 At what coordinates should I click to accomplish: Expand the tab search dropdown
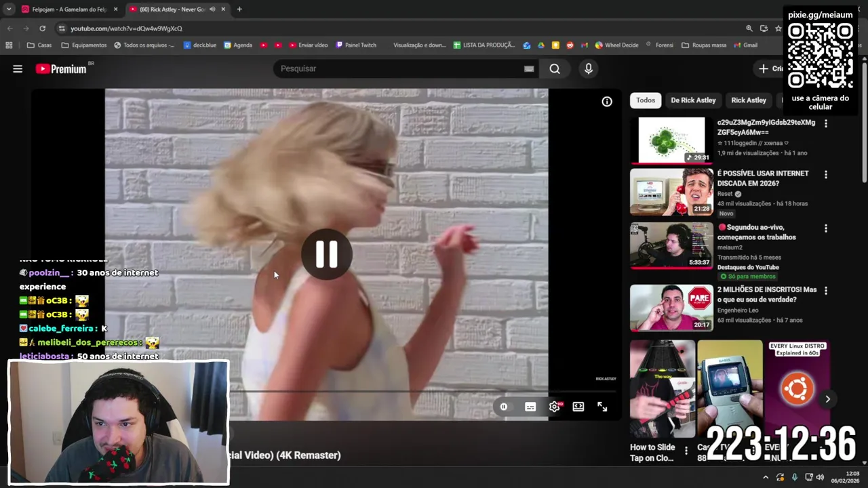[9, 9]
